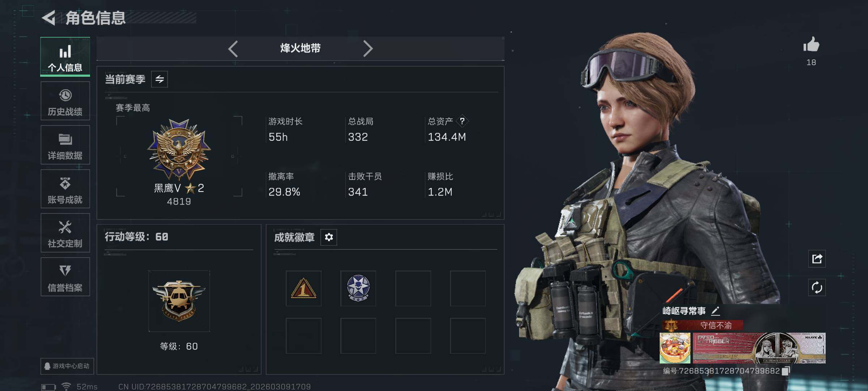
Task: Open the 信誉档案 sidebar tab
Action: (x=65, y=277)
